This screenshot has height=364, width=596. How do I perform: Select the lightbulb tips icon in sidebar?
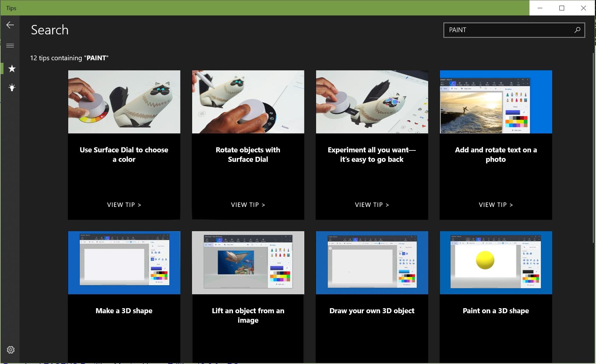(x=12, y=87)
